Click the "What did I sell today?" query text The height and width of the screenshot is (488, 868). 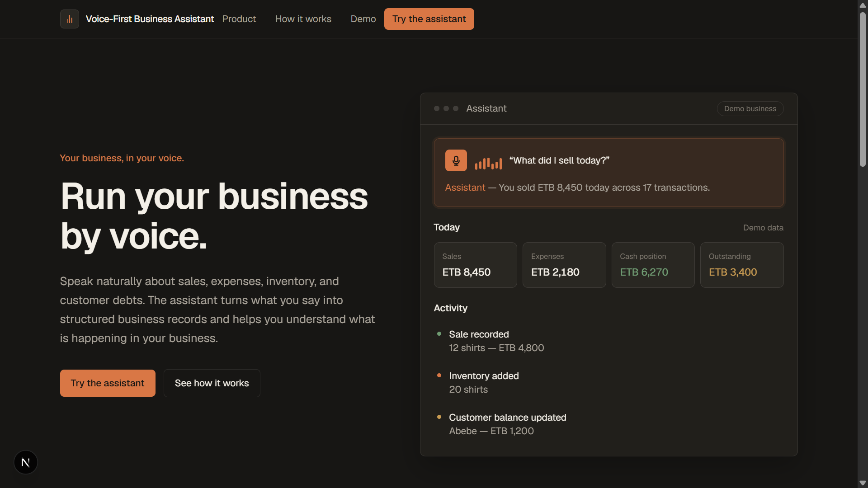point(559,160)
